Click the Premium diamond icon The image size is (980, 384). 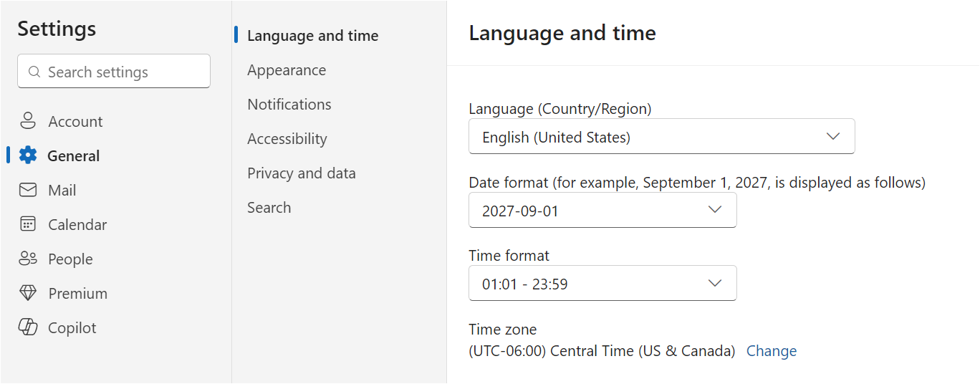click(28, 293)
